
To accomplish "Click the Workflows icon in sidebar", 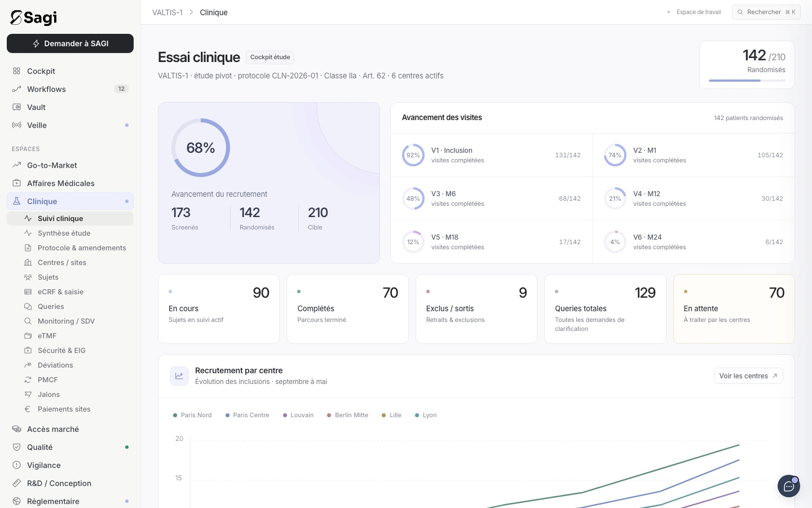I will coord(17,89).
